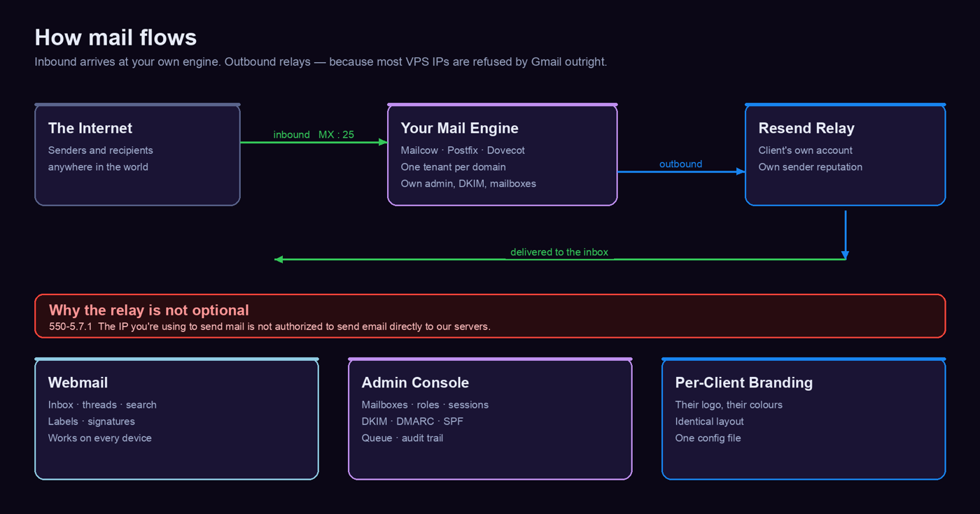Click 'Queue · audit trail' line
The width and height of the screenshot is (980, 514).
pyautogui.click(x=402, y=438)
